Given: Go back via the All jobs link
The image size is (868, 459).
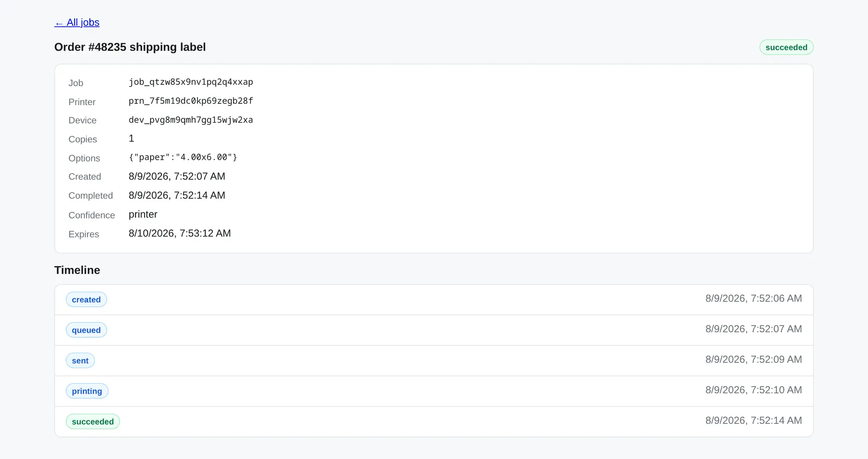Looking at the screenshot, I should coord(77,22).
